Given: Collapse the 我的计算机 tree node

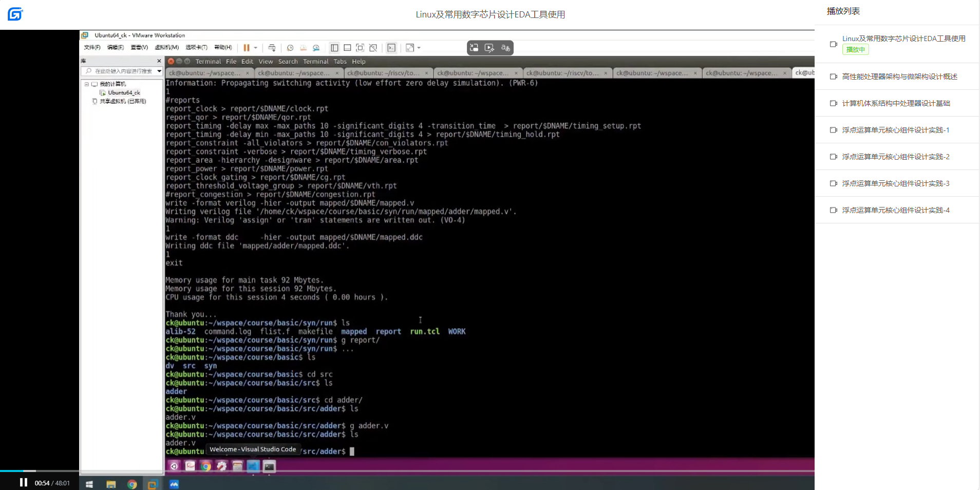Looking at the screenshot, I should (x=87, y=84).
